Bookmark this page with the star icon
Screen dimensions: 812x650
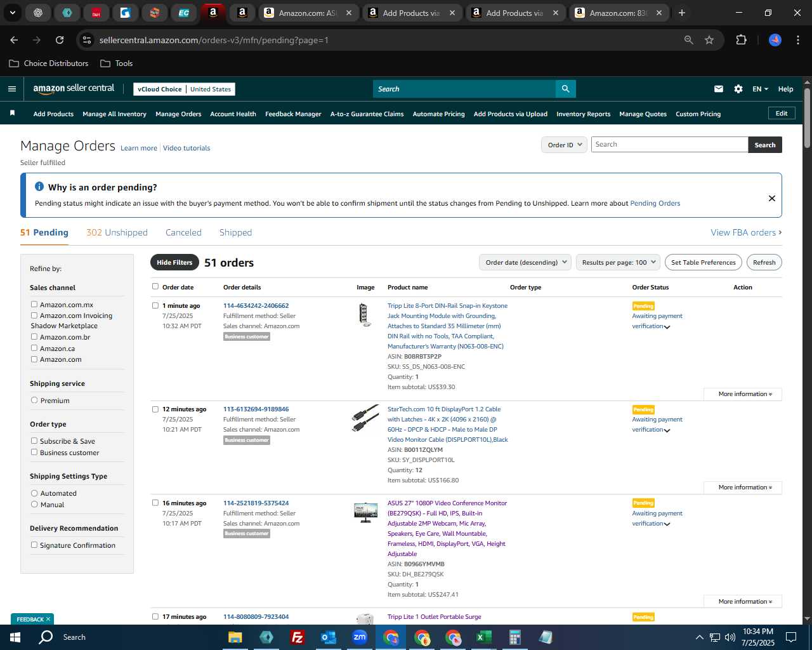709,40
